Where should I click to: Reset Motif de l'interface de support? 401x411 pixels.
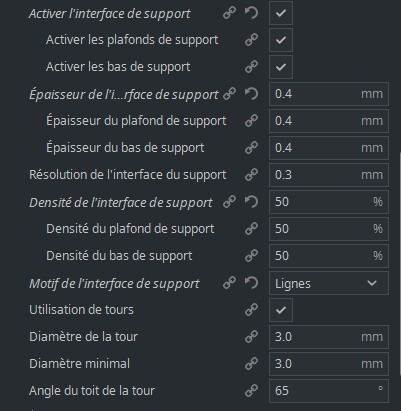tap(251, 283)
